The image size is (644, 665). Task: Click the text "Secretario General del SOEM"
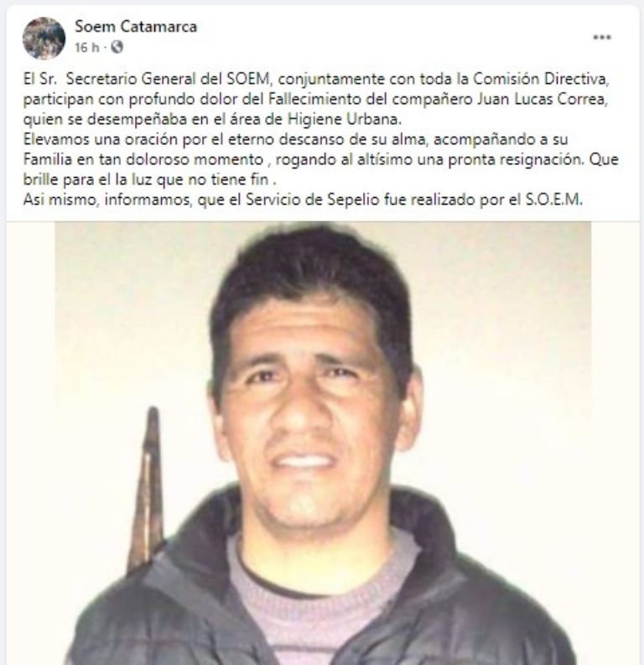tap(168, 79)
